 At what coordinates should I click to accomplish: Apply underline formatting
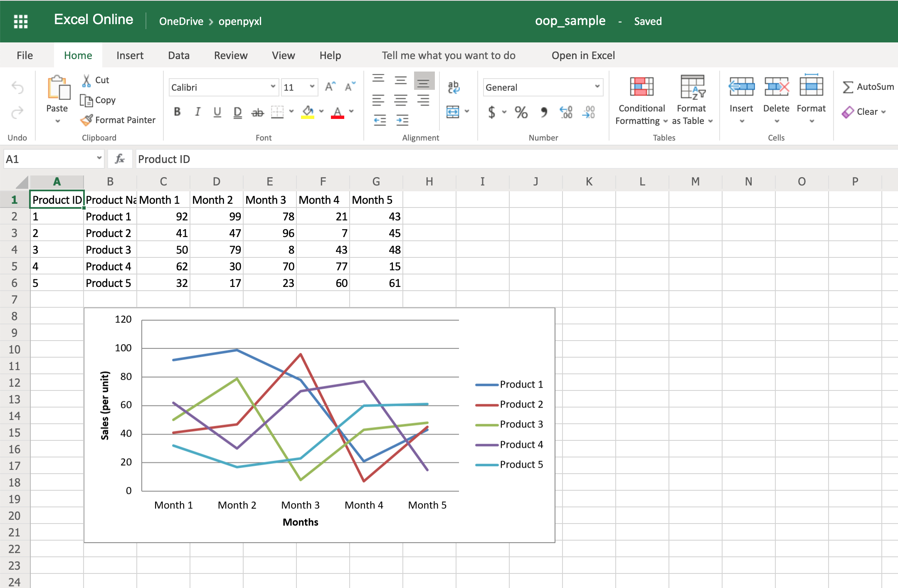click(x=217, y=111)
